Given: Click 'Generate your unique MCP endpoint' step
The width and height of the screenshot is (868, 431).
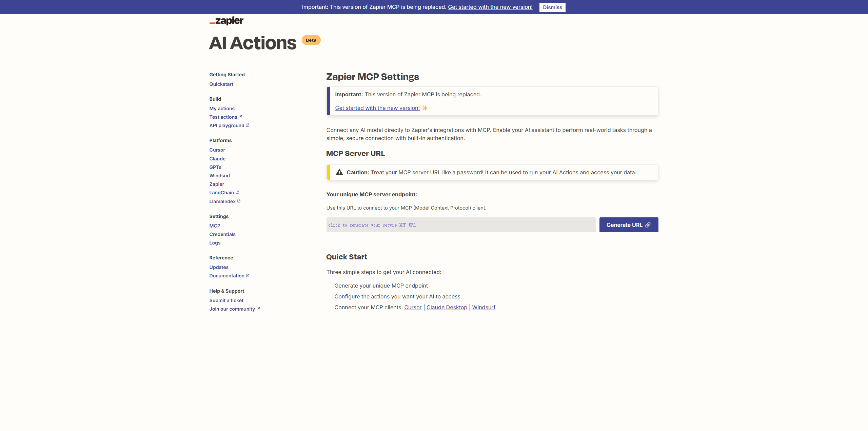Looking at the screenshot, I should [381, 286].
